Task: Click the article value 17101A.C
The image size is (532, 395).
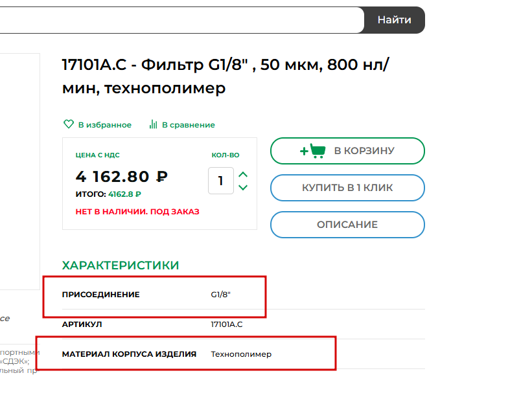Action: pyautogui.click(x=227, y=324)
